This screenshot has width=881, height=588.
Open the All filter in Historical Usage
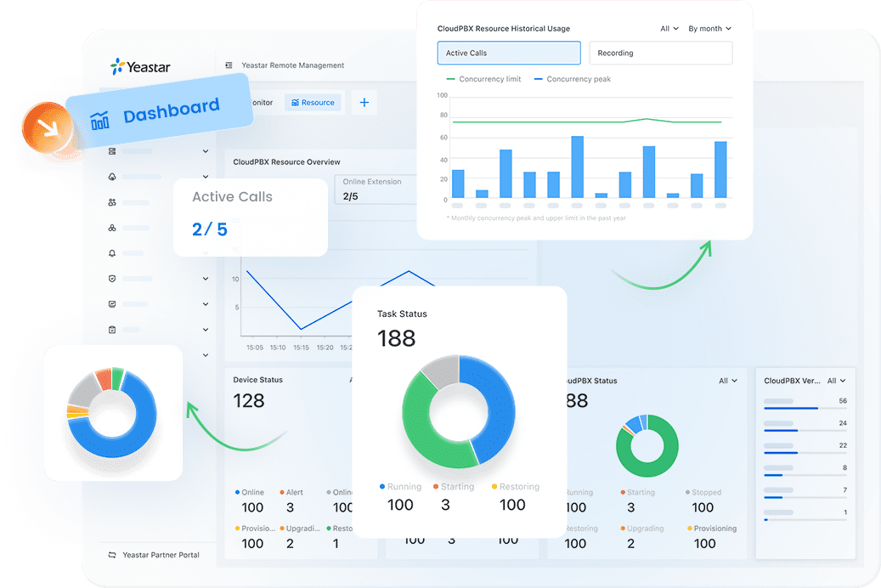[x=669, y=29]
